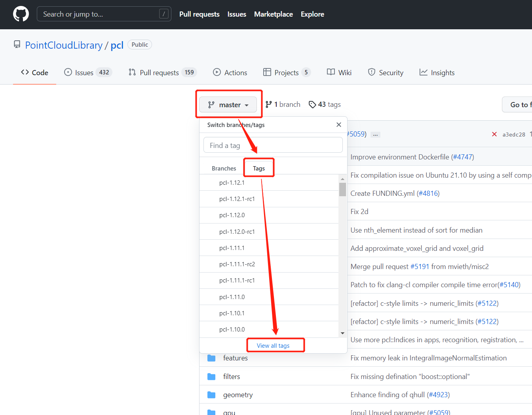Click the Actions play icon

click(x=217, y=72)
